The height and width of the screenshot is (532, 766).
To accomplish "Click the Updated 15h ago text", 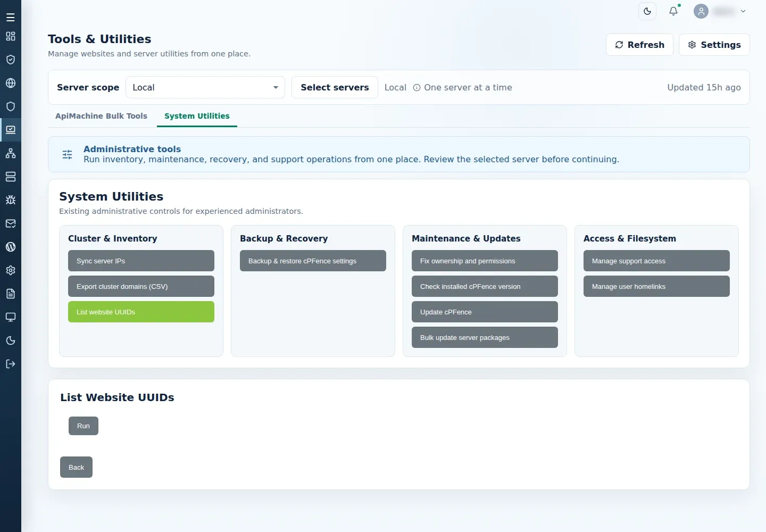I will pyautogui.click(x=704, y=87).
